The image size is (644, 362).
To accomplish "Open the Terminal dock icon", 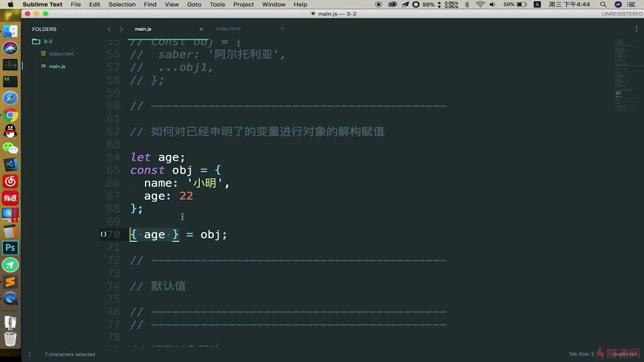I will click(10, 81).
